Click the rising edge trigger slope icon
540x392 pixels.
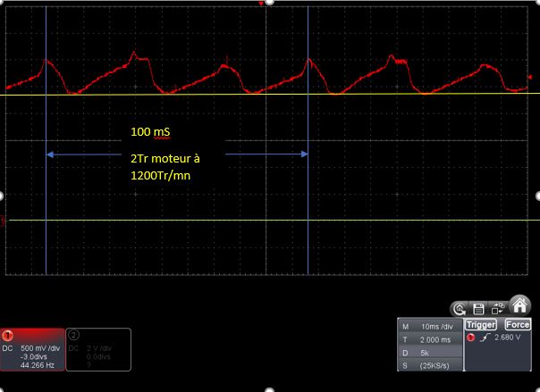485,338
